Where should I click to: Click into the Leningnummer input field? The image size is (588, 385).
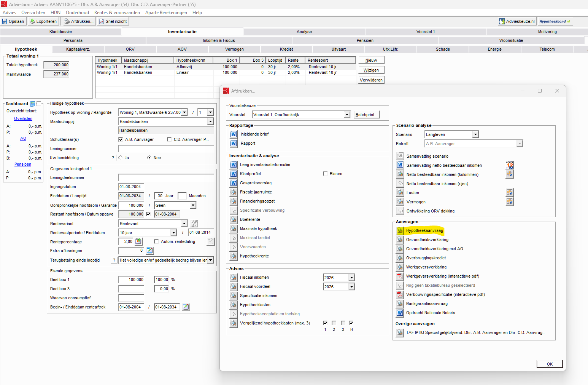[x=166, y=149]
